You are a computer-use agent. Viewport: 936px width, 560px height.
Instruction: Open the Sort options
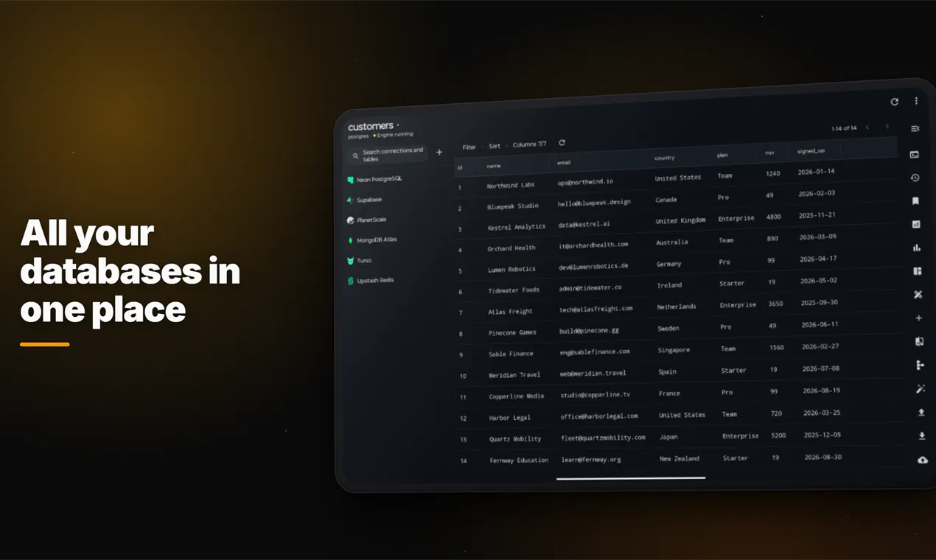point(495,147)
